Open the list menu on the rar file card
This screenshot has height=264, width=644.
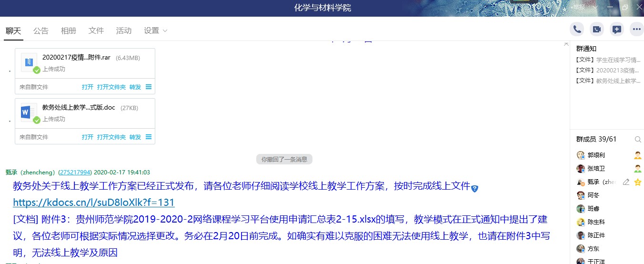click(149, 87)
